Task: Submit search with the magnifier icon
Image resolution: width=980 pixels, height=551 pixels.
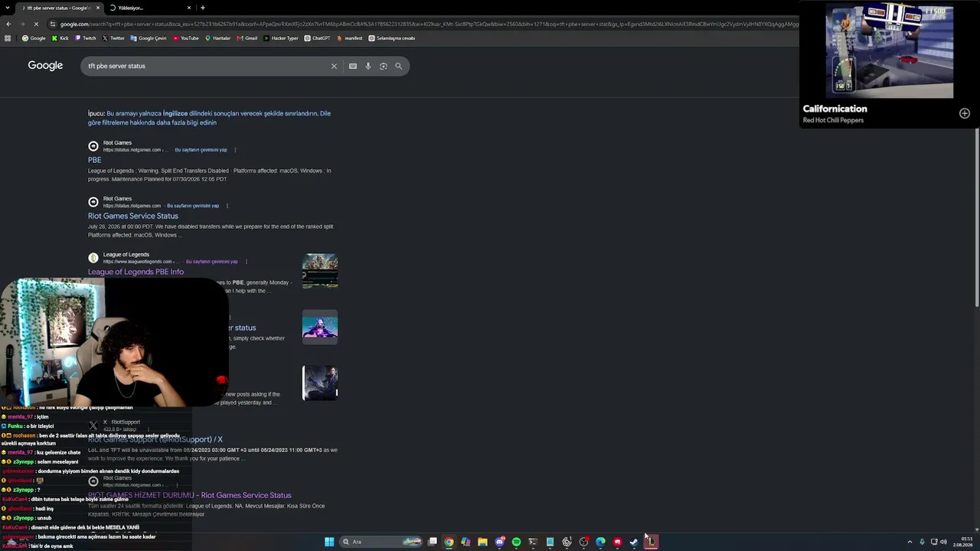Action: pos(398,66)
